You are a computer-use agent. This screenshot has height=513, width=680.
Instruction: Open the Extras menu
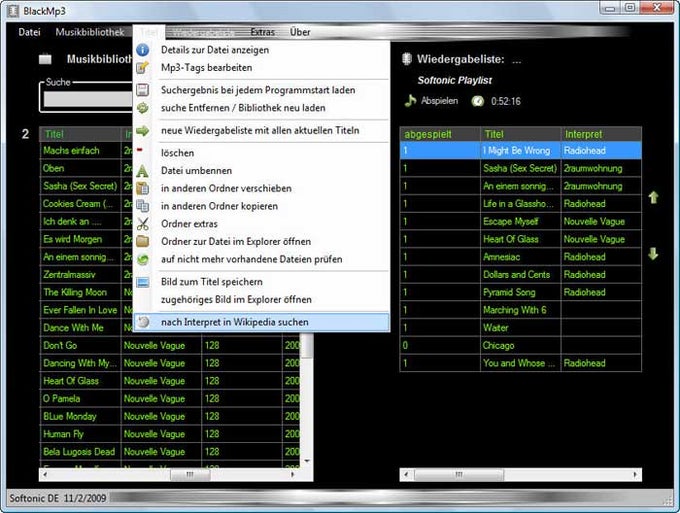(262, 32)
